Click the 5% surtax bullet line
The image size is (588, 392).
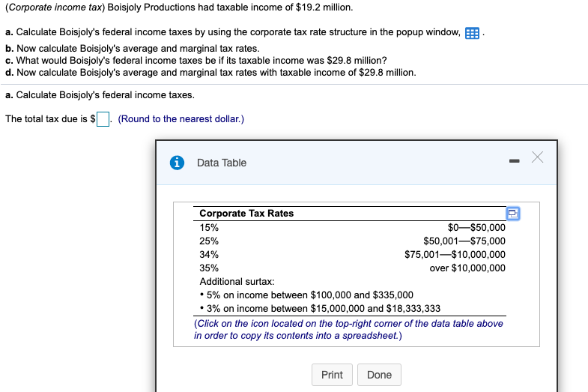pyautogui.click(x=306, y=295)
